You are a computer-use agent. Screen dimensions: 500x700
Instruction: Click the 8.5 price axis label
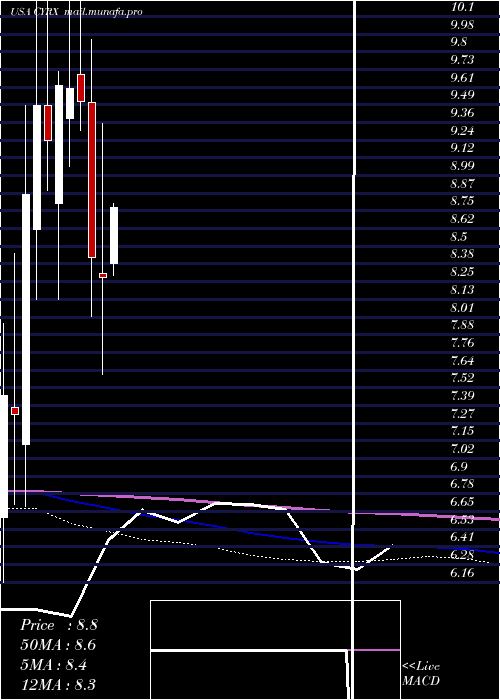(458, 236)
